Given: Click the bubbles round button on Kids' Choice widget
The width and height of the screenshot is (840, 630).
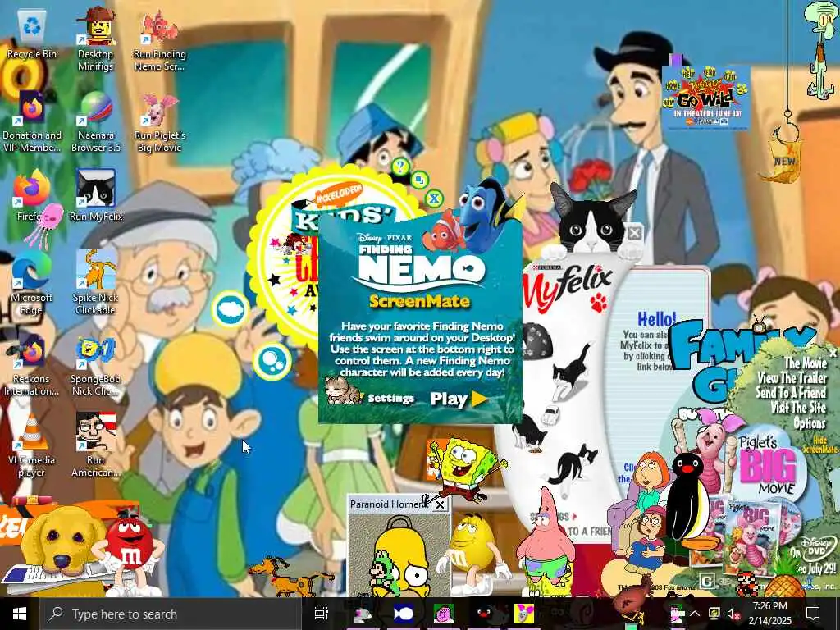Looking at the screenshot, I should click(x=272, y=361).
